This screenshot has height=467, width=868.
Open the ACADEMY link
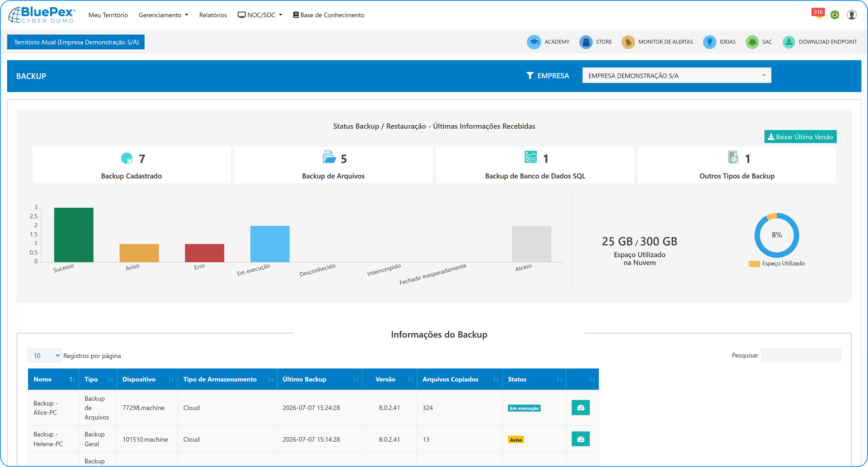[556, 42]
